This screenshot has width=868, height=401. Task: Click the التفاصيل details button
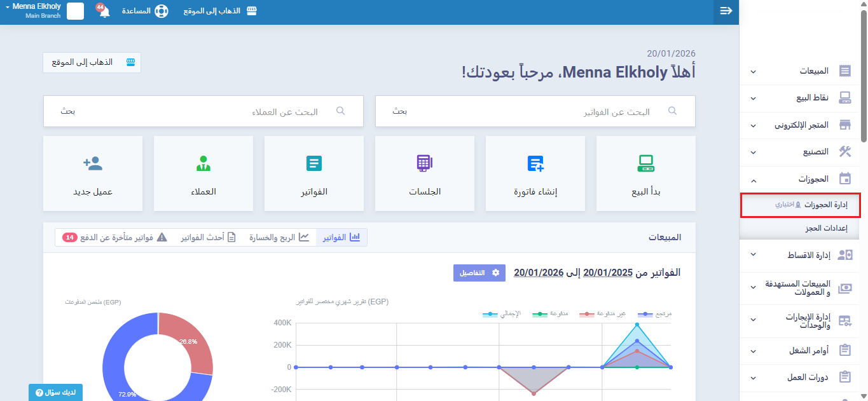tap(479, 273)
